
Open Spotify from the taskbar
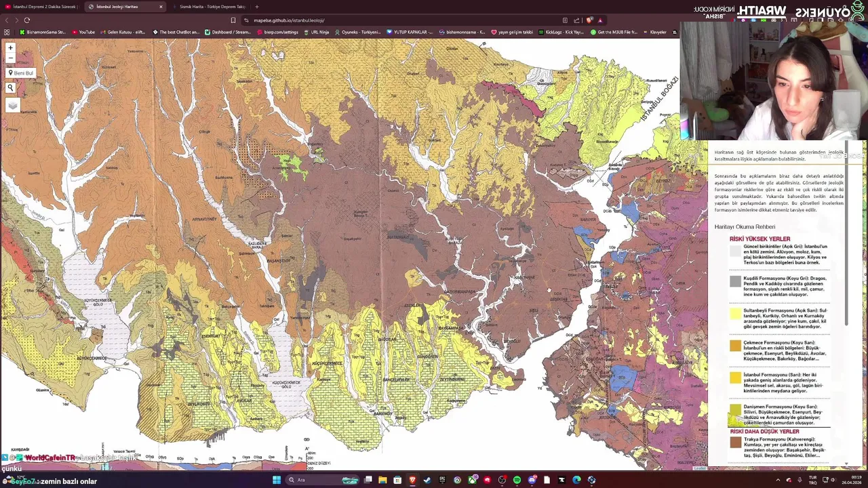tap(517, 480)
